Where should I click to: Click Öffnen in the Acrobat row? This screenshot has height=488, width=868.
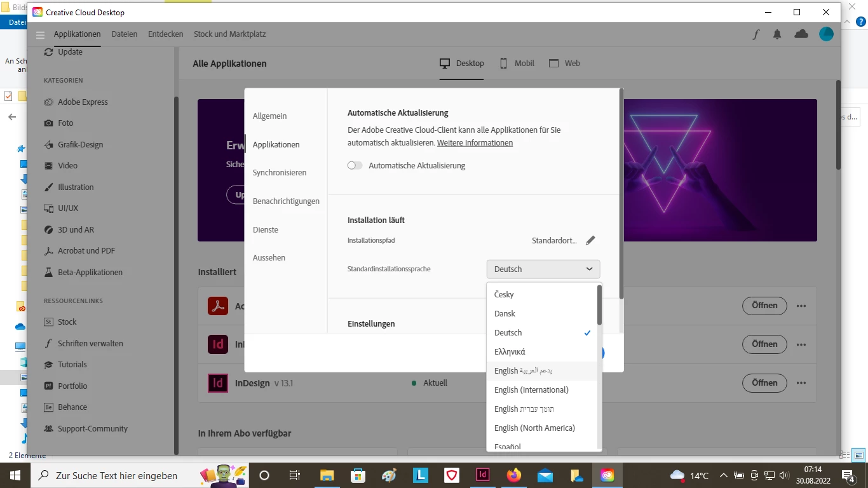click(x=764, y=306)
